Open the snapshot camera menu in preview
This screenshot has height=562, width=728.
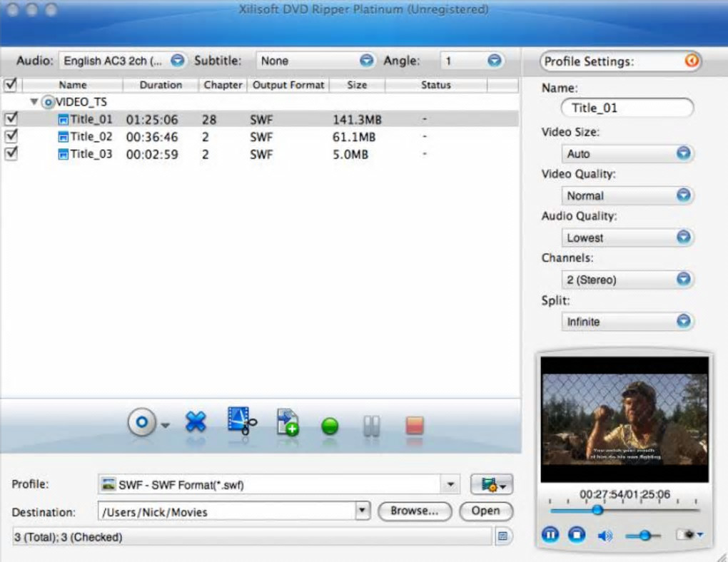click(x=689, y=535)
